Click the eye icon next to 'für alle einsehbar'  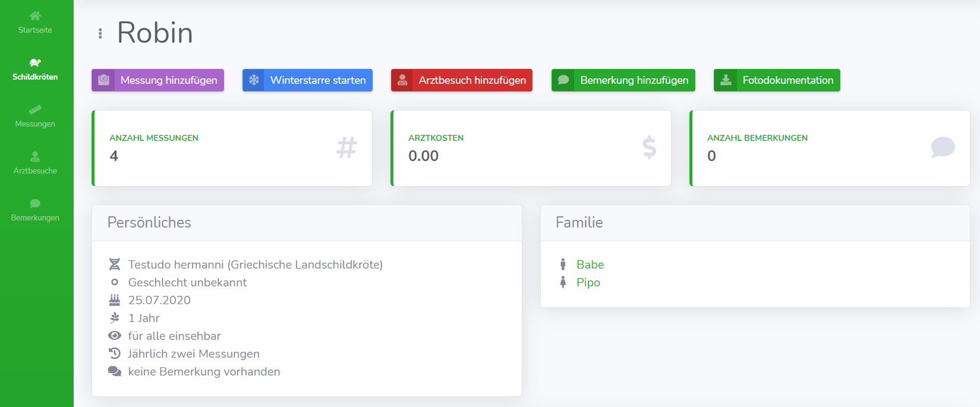[x=115, y=336]
